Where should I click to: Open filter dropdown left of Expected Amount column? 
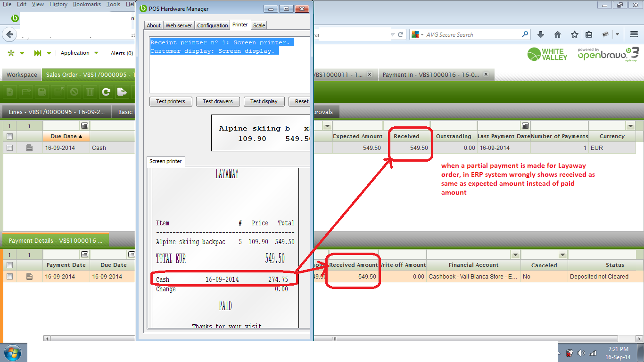(328, 126)
